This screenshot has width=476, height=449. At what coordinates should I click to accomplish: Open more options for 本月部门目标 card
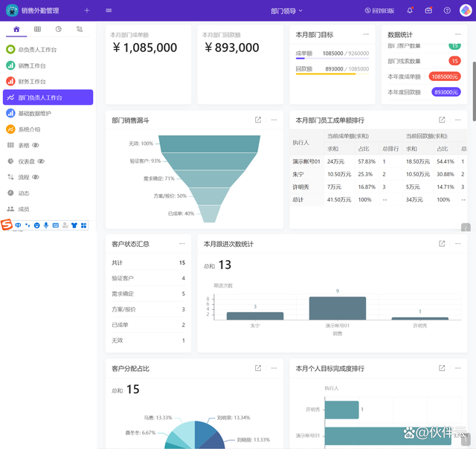click(x=366, y=34)
